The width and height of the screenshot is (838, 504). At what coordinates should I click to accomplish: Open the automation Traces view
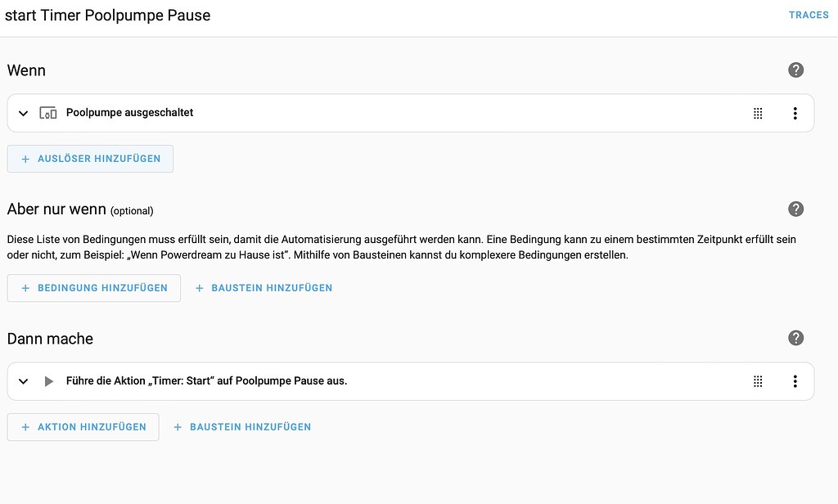[x=809, y=15]
